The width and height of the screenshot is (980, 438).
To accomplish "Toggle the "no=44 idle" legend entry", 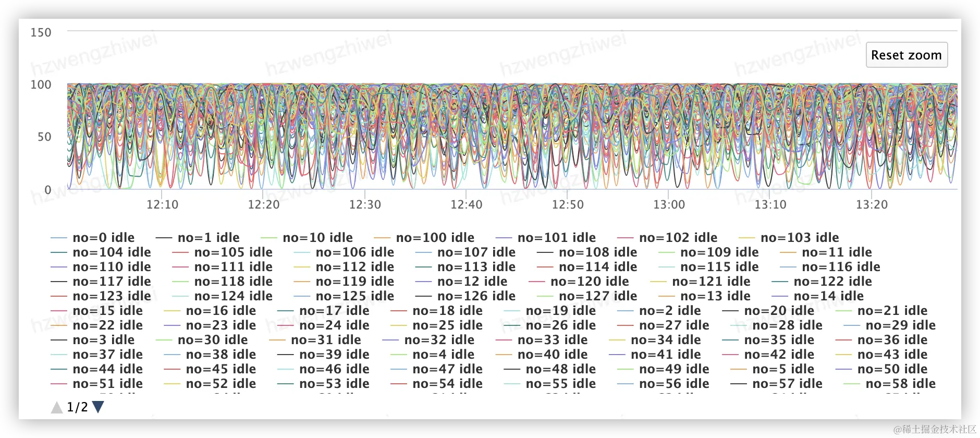I will [96, 369].
